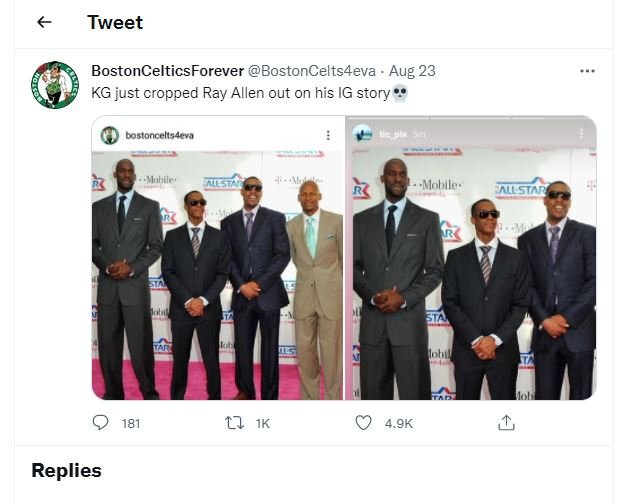Open the left photo with four men
Image resolution: width=629 pixels, height=504 pixels.
218,270
